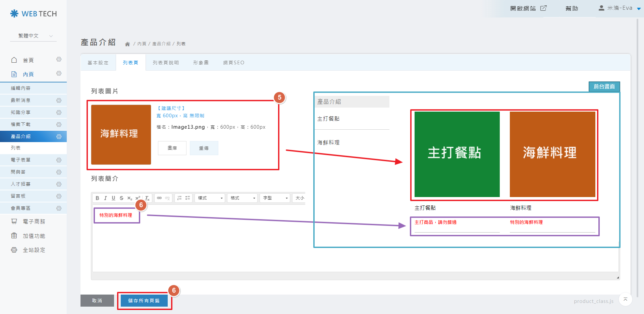Screen dimensions: 644x314
Task: Click the 儲存所有頁籤 save button
Action: (144, 301)
